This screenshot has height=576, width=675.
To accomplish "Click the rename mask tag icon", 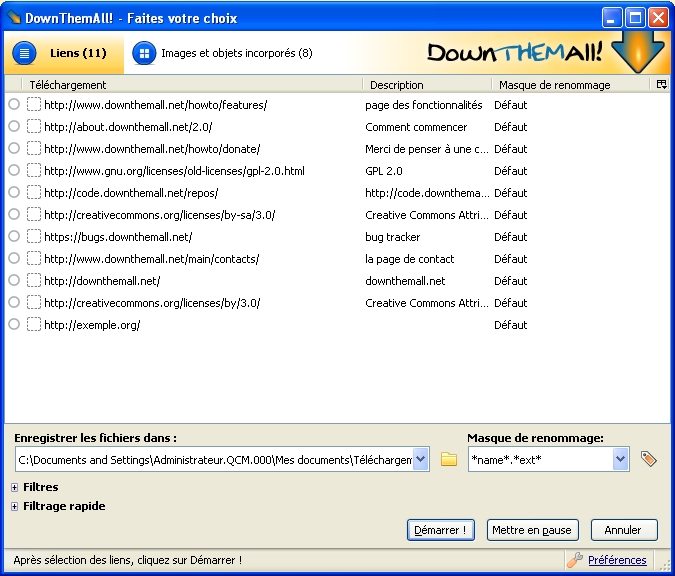I will point(648,459).
